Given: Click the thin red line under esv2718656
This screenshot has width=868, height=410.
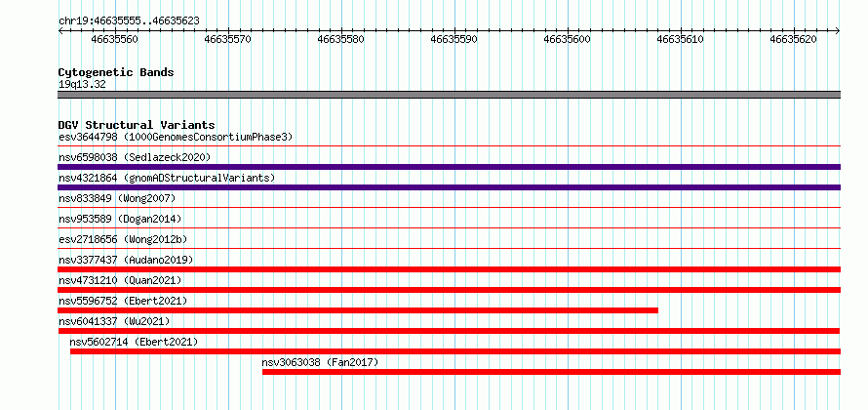Looking at the screenshot, I should click(x=450, y=249).
